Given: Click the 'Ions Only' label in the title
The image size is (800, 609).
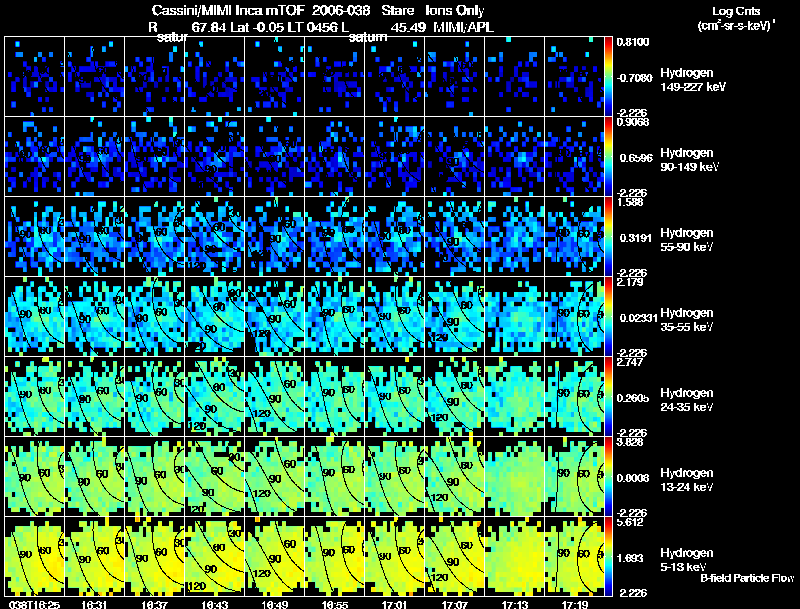Looking at the screenshot, I should (x=455, y=11).
